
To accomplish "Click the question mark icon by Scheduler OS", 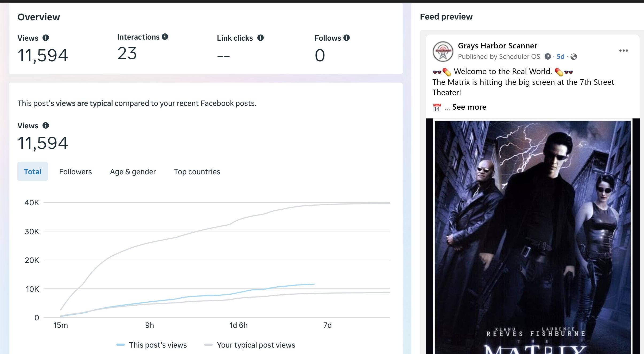I will coord(548,56).
